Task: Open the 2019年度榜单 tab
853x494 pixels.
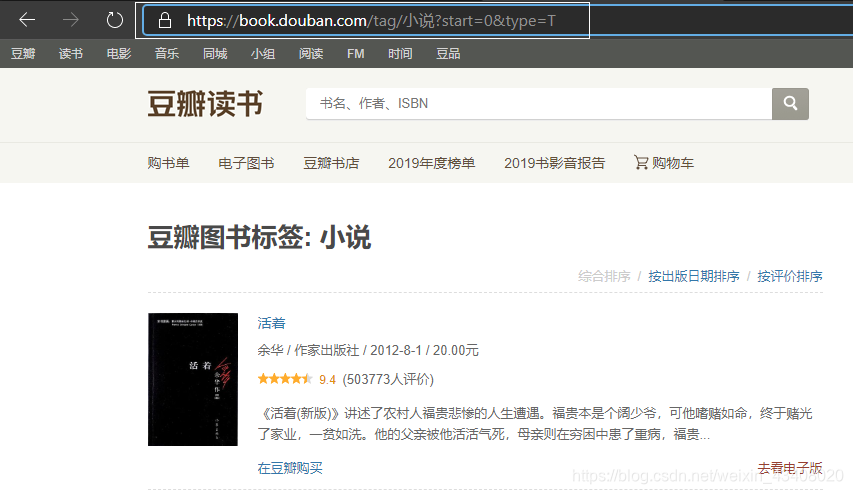Action: [431, 163]
